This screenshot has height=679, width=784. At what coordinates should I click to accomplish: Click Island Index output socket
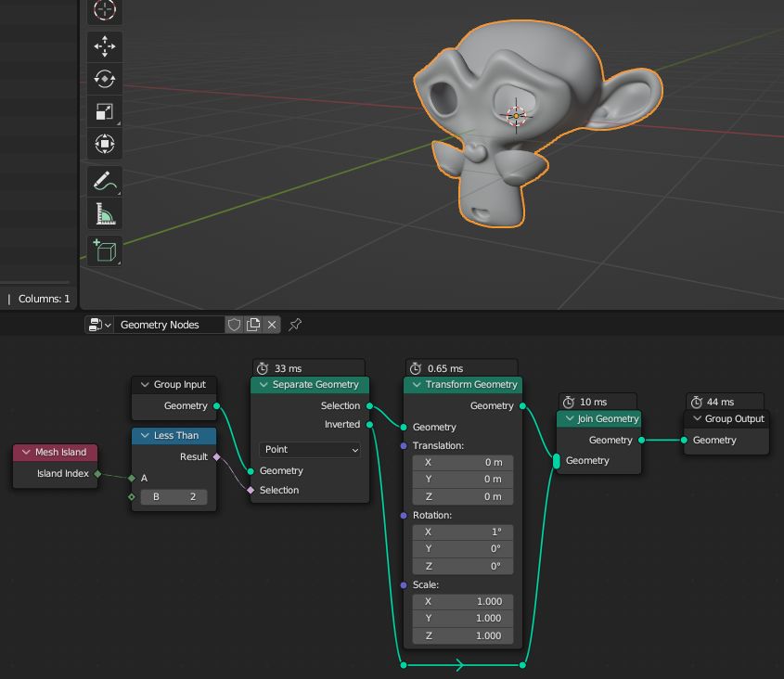pos(98,473)
